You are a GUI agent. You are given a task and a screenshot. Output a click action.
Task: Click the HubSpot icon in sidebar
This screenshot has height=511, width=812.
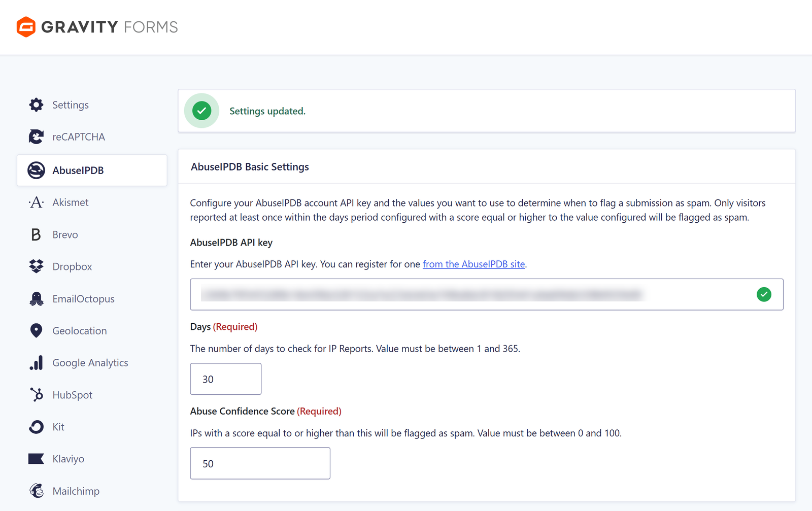point(36,395)
